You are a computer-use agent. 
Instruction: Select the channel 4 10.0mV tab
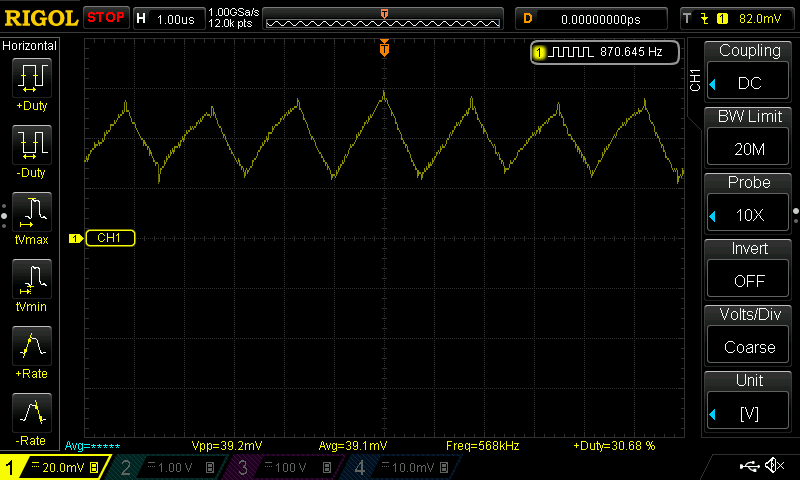coord(403,467)
